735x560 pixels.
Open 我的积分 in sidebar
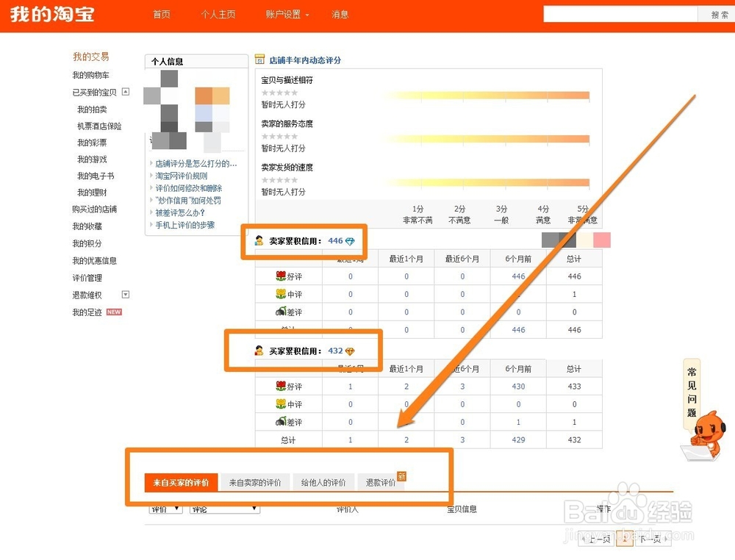(87, 243)
